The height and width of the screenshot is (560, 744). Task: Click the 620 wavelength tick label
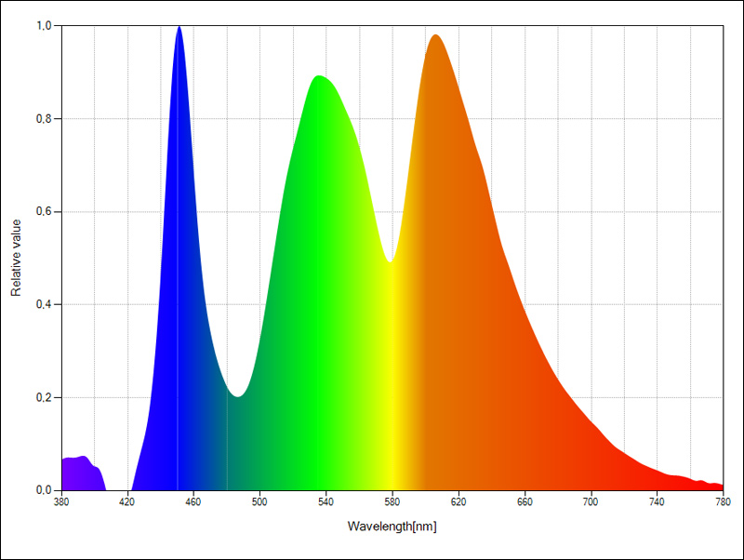(458, 501)
